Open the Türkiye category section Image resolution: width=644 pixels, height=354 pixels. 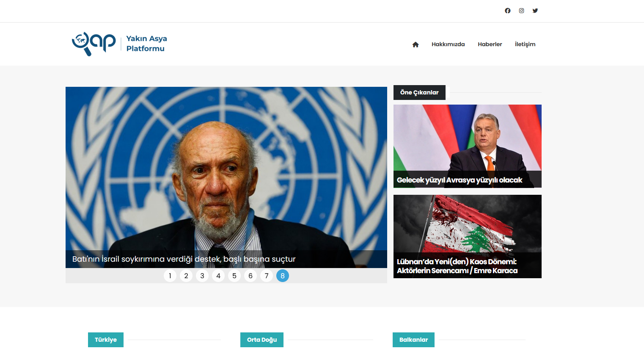106,340
